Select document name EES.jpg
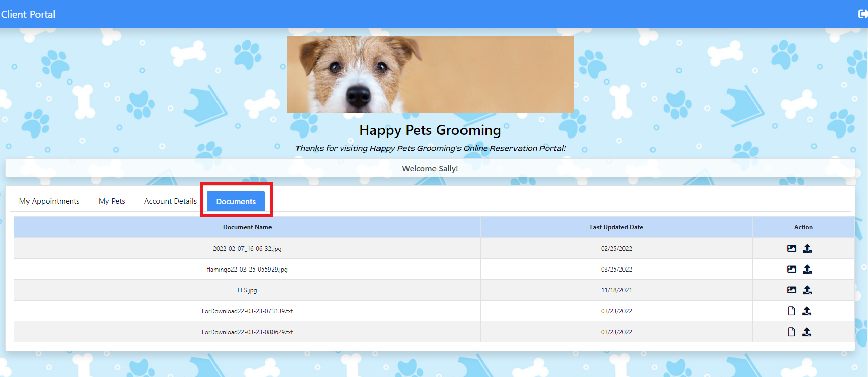This screenshot has height=377, width=868. click(247, 290)
